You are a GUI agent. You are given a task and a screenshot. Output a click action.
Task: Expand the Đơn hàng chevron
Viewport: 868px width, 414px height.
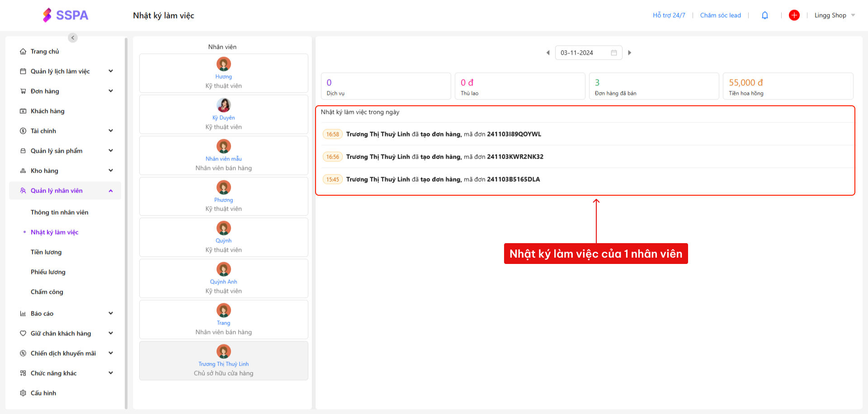pos(111,91)
